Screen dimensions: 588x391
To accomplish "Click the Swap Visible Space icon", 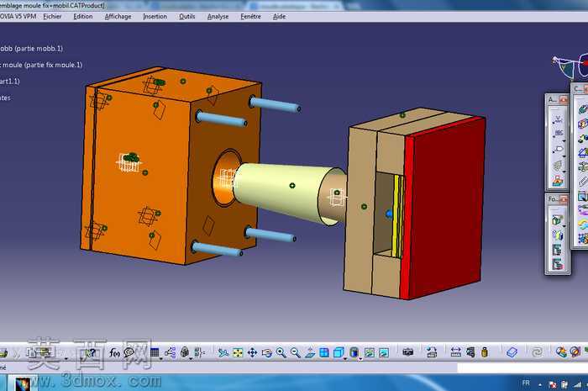I will pyautogui.click(x=384, y=352).
